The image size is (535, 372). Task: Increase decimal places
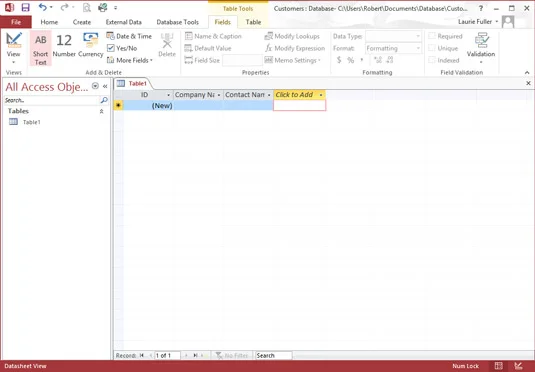coord(378,60)
